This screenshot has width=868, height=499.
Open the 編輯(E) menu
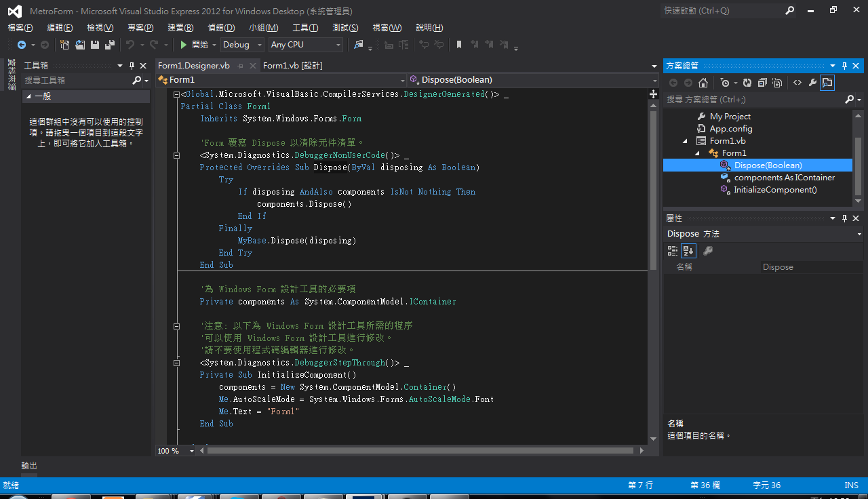click(x=60, y=28)
